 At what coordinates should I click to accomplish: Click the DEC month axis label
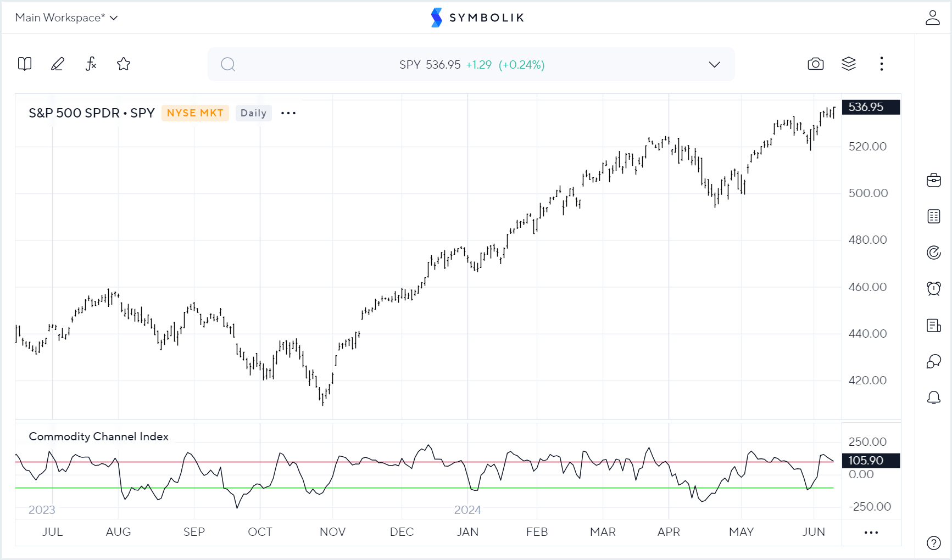tap(402, 532)
